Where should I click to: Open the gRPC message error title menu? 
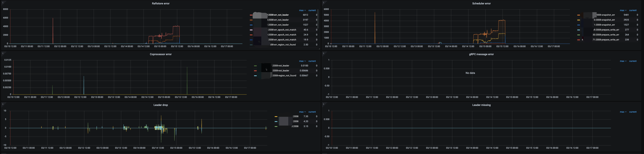click(481, 54)
